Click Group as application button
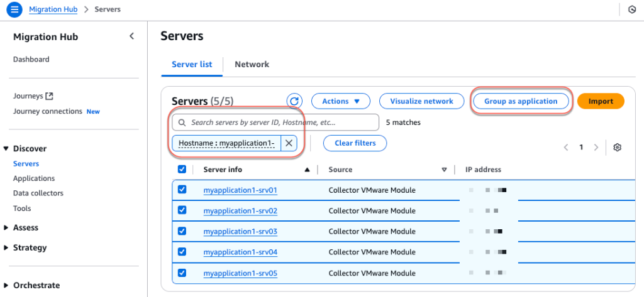Image resolution: width=644 pixels, height=297 pixels. pyautogui.click(x=521, y=101)
